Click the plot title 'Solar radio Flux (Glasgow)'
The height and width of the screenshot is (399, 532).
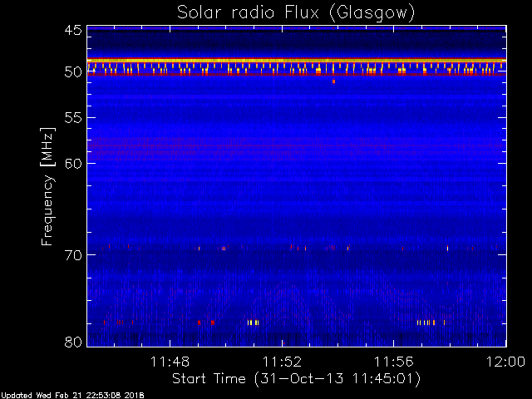(296, 13)
